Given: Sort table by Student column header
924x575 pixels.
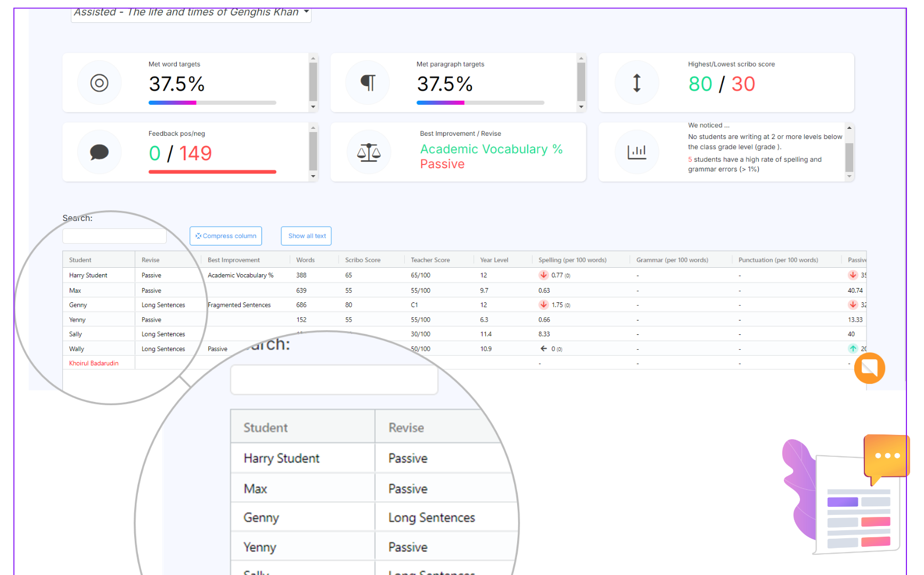Looking at the screenshot, I should [x=80, y=260].
